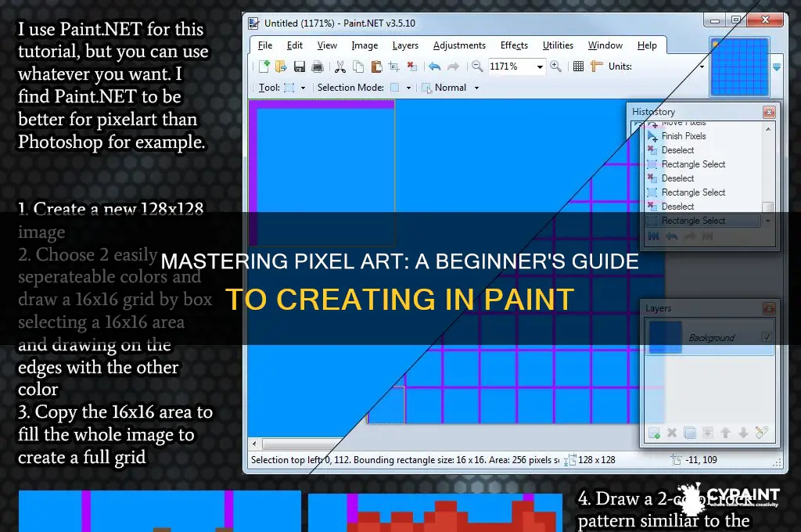The image size is (801, 532).
Task: Click History panel redo arrow icon
Action: click(690, 236)
